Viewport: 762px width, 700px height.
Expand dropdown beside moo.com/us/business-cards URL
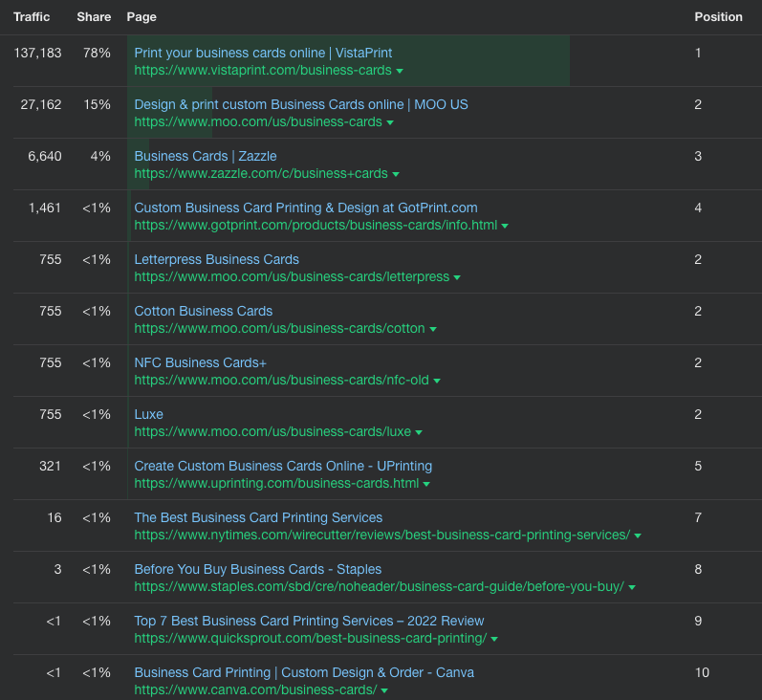[390, 122]
